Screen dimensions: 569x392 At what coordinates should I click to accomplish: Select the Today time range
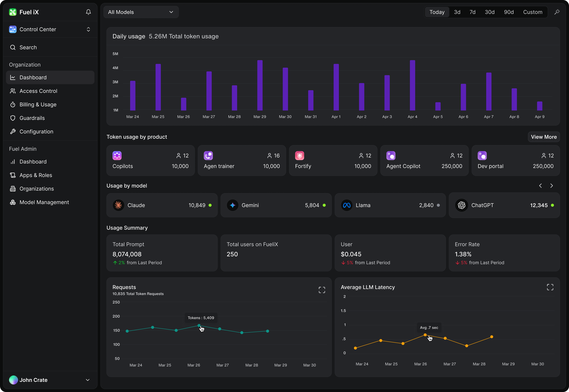437,12
